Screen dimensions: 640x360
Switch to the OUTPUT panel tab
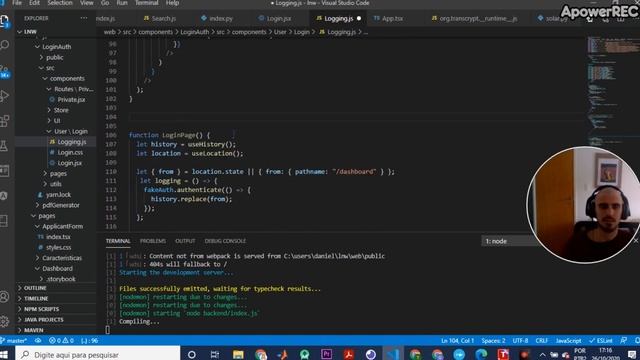pyautogui.click(x=185, y=241)
